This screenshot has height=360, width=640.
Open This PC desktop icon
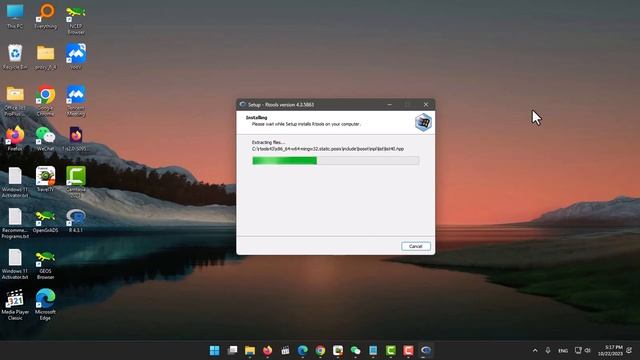click(x=15, y=16)
